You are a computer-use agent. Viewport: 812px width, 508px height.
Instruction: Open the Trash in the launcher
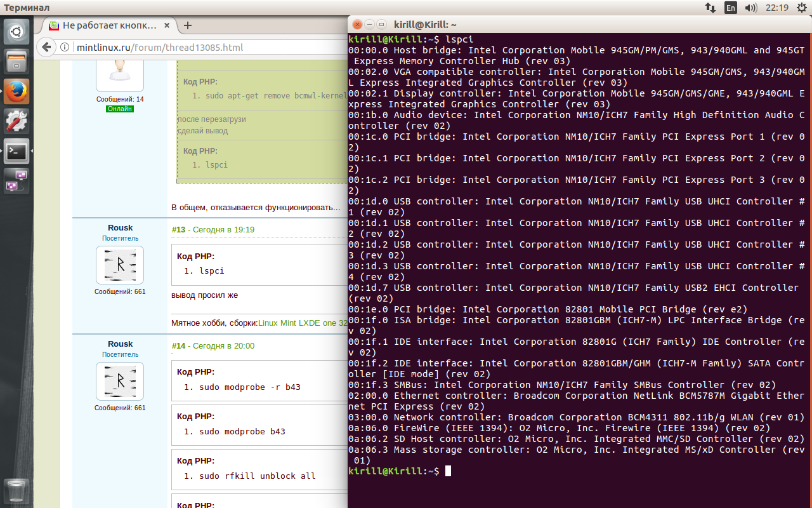(x=16, y=490)
